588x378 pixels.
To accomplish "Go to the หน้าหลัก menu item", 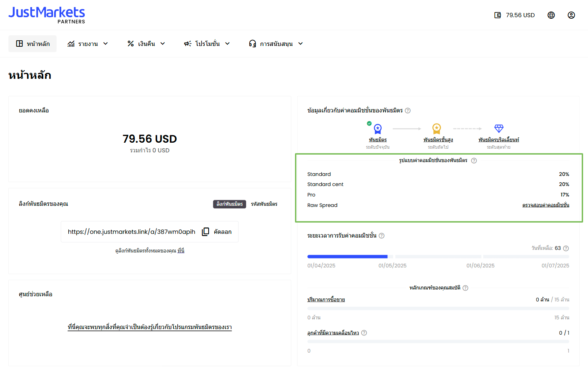I will point(32,44).
